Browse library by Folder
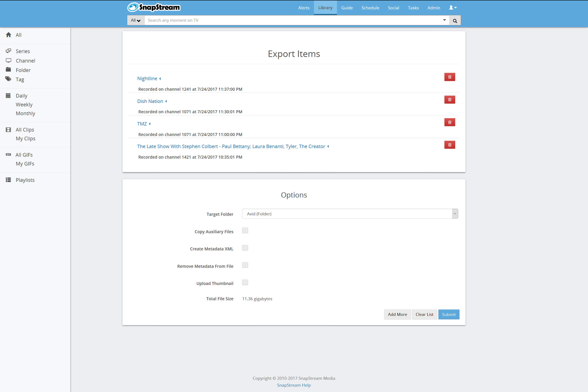Image resolution: width=588 pixels, height=392 pixels. click(23, 70)
